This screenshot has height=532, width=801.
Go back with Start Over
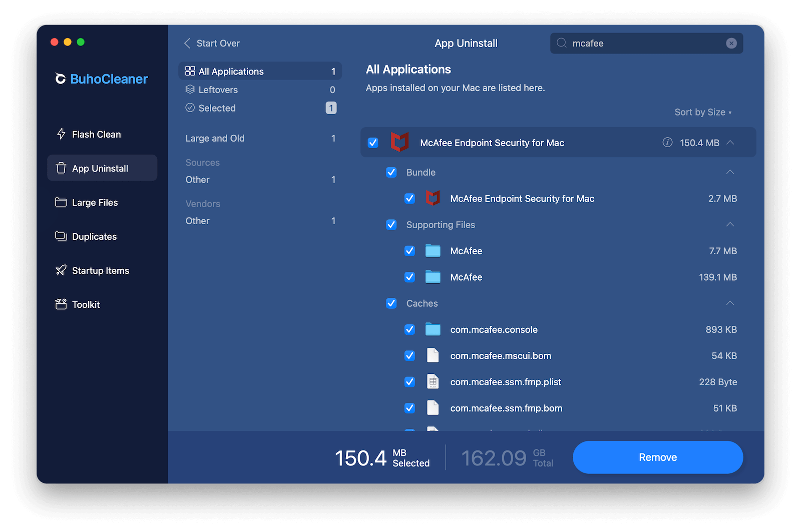click(x=212, y=43)
